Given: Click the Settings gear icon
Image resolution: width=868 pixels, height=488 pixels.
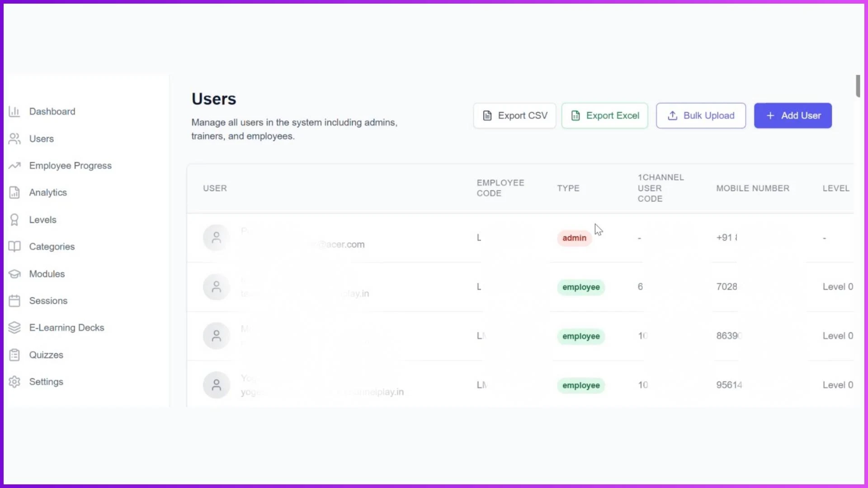Looking at the screenshot, I should pos(14,381).
